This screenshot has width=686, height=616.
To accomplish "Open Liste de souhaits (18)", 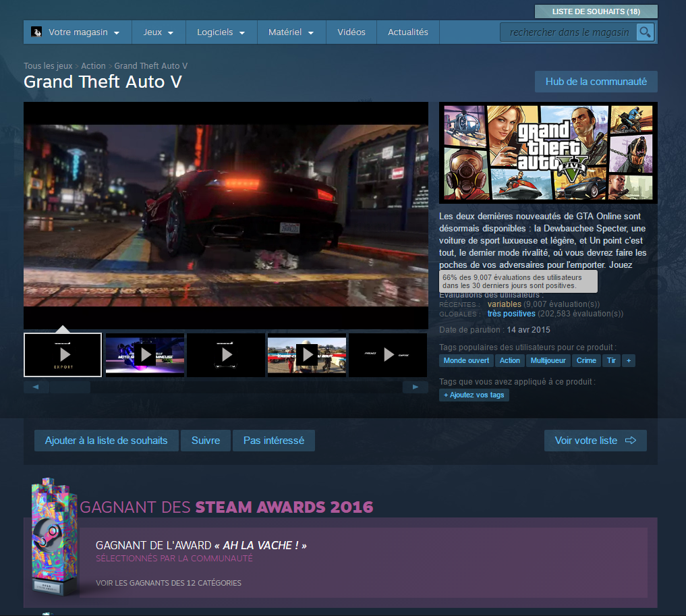I will click(x=596, y=11).
